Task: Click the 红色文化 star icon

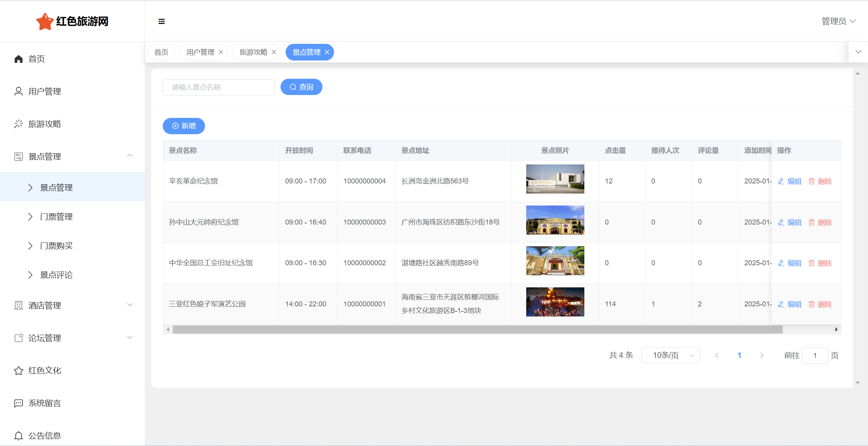Action: tap(18, 371)
